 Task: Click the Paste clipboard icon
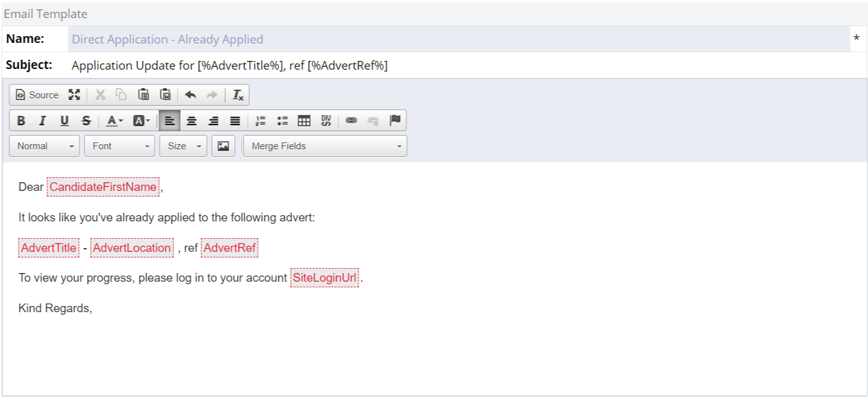coord(144,95)
